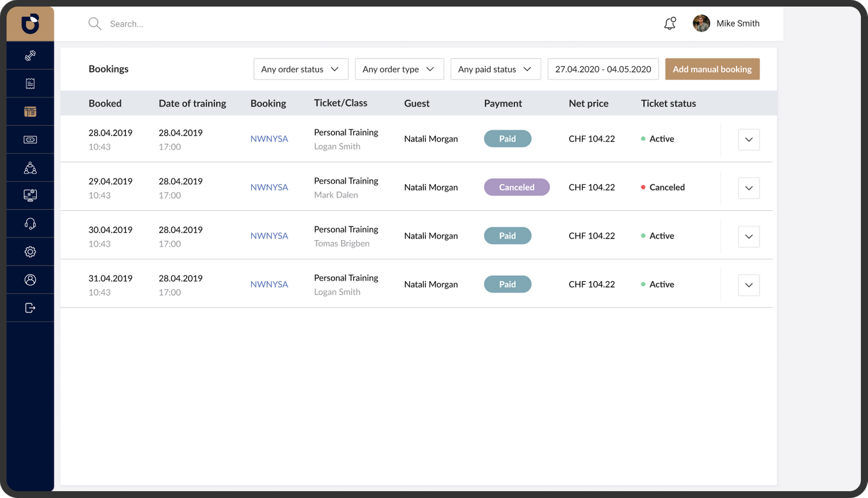Open NWNYSA link in the 28.04.2019 booked row
The height and width of the screenshot is (498, 868).
(269, 139)
